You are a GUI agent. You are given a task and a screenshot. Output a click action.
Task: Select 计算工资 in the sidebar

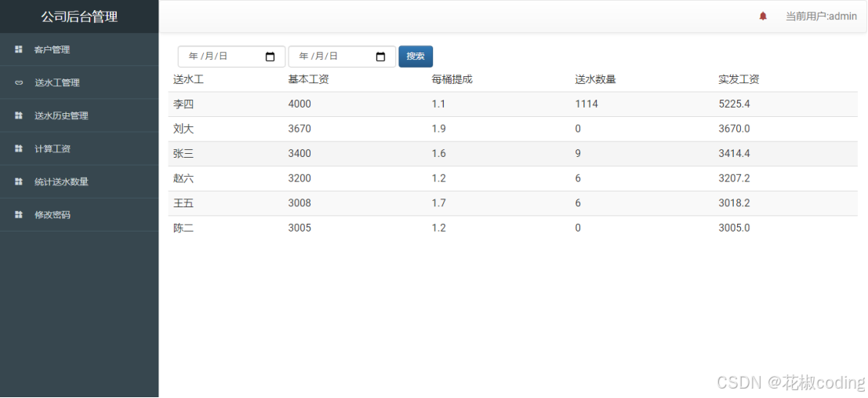click(x=79, y=148)
